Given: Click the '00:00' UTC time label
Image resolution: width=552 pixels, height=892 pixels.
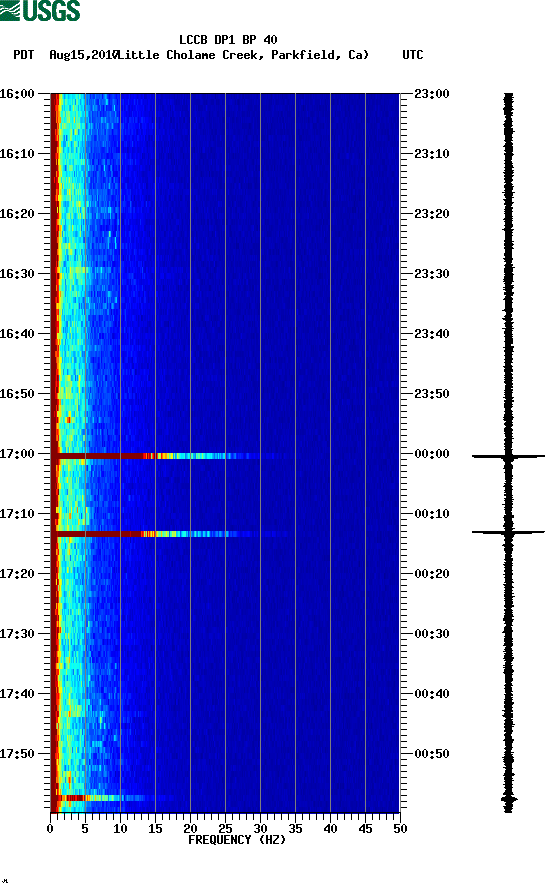Looking at the screenshot, I should coord(432,454).
